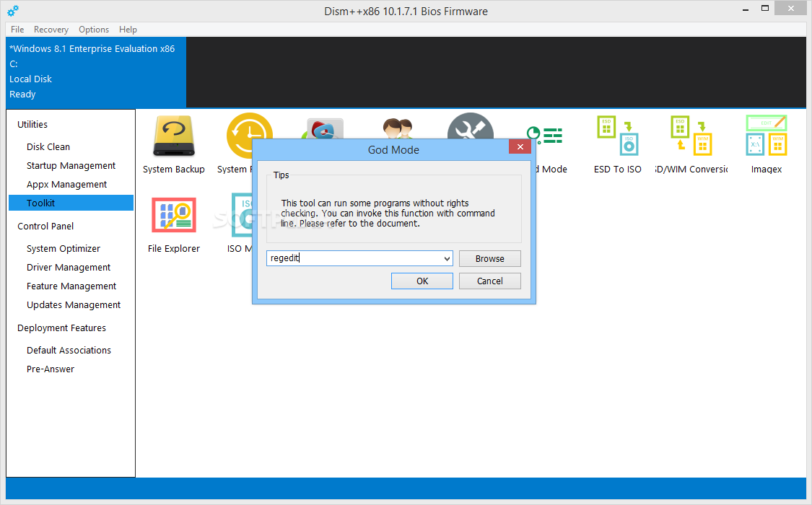This screenshot has height=505, width=812.
Task: Go to Startup Management
Action: [x=71, y=166]
